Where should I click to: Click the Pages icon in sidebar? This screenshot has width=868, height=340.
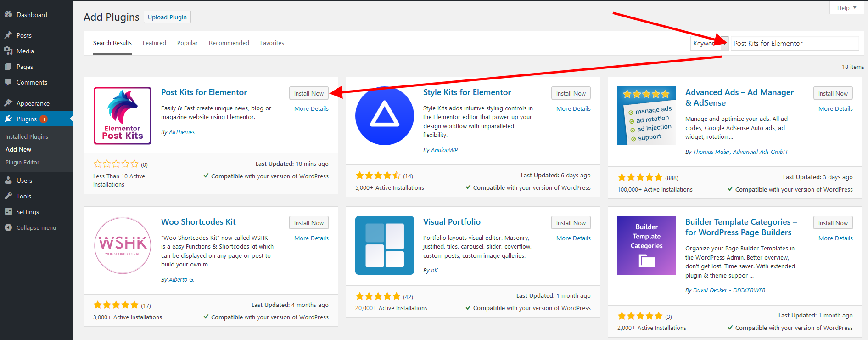point(8,67)
